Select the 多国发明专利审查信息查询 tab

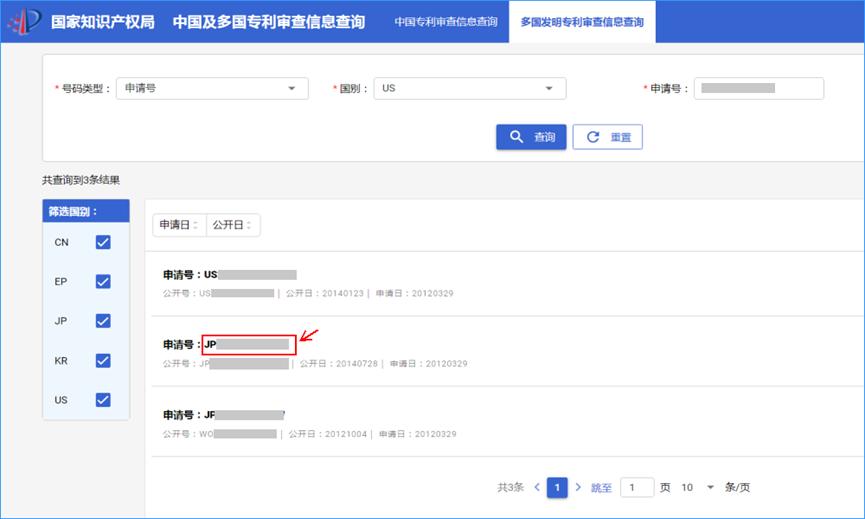pyautogui.click(x=582, y=22)
